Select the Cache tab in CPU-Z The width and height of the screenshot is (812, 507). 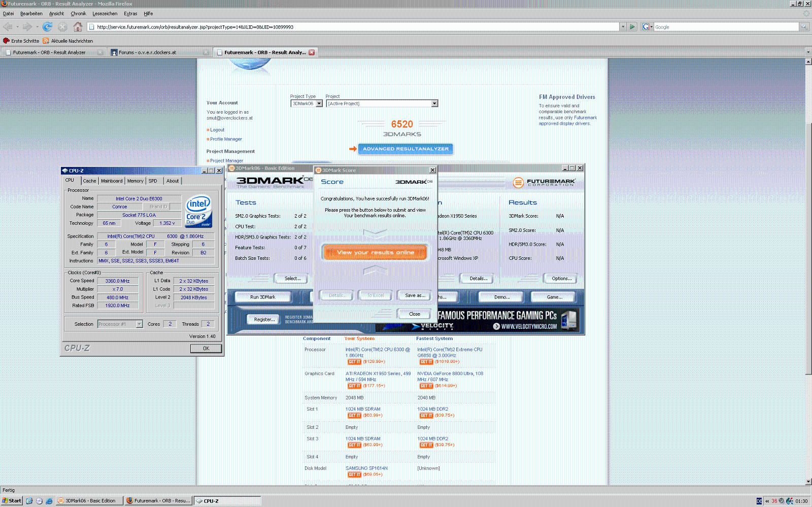point(89,181)
